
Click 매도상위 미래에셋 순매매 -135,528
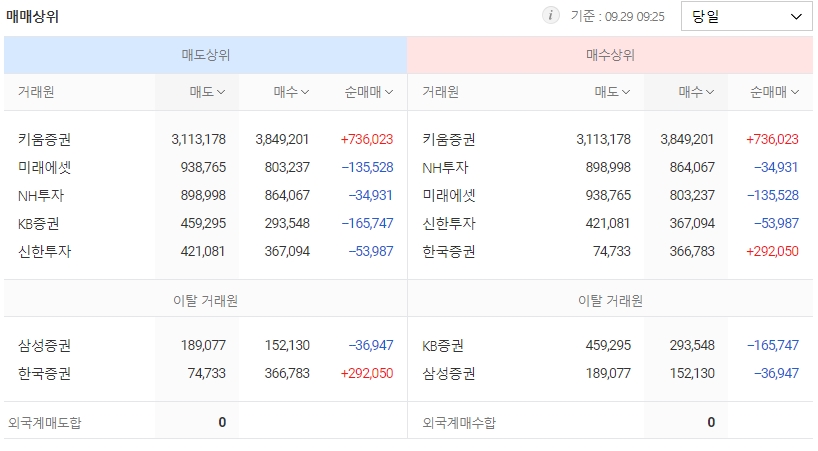(367, 167)
